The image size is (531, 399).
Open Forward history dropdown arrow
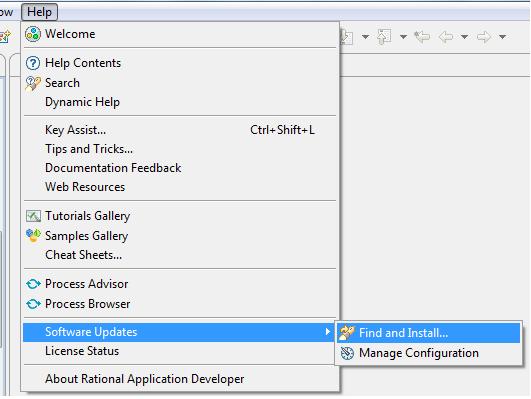(503, 37)
